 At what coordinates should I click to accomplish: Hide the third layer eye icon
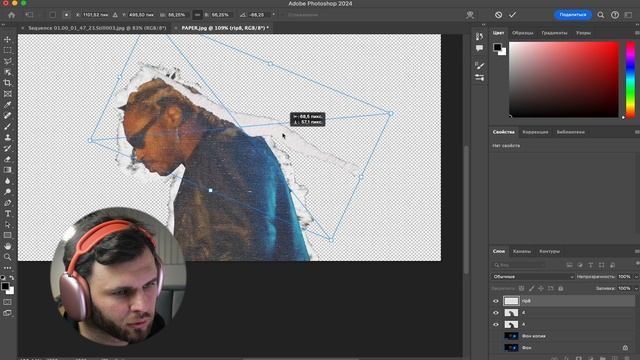pos(496,325)
